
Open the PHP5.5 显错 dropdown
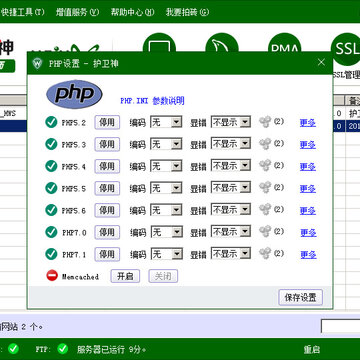pyautogui.click(x=231, y=188)
